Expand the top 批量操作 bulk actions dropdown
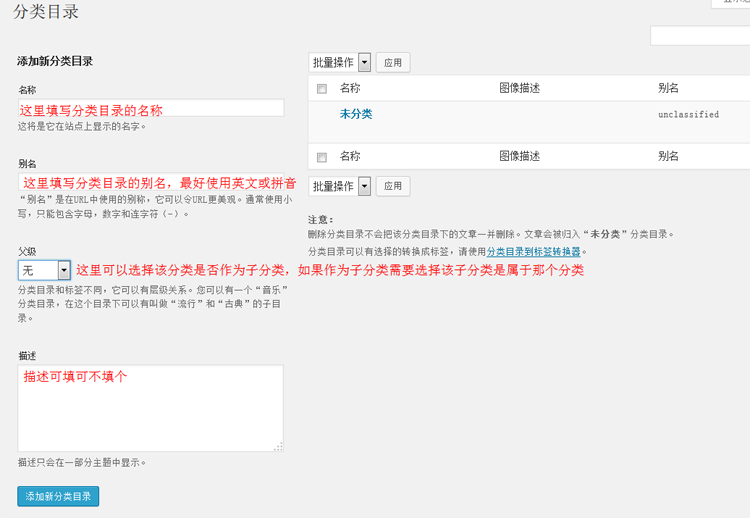The height and width of the screenshot is (518, 750). click(x=340, y=62)
